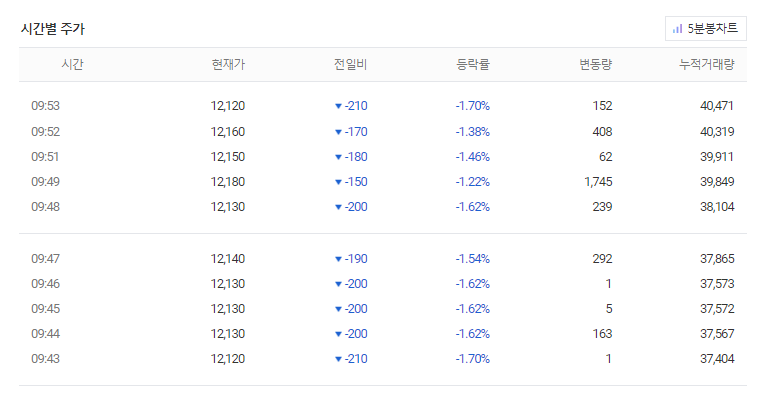Viewport: 758px width, 399px height.
Task: Click the down arrow icon in 09:43 row
Action: [x=338, y=359]
